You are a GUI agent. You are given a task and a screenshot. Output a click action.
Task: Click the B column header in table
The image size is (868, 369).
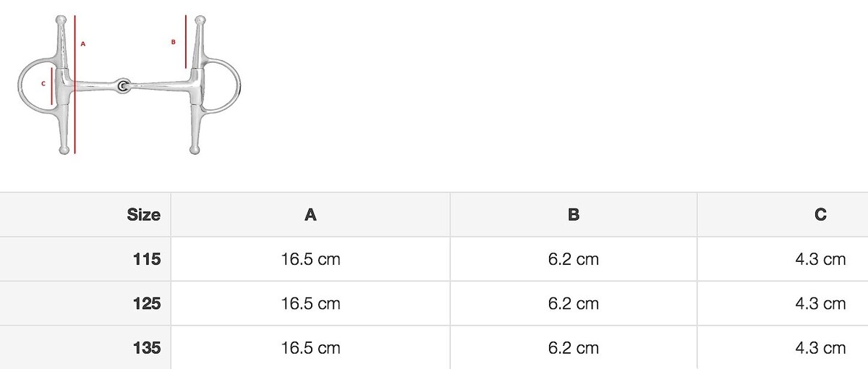[574, 215]
